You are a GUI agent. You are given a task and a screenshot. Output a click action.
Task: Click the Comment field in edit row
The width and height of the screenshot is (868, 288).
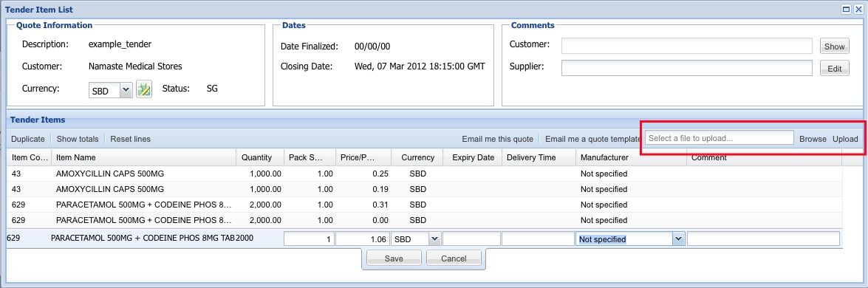tap(763, 239)
